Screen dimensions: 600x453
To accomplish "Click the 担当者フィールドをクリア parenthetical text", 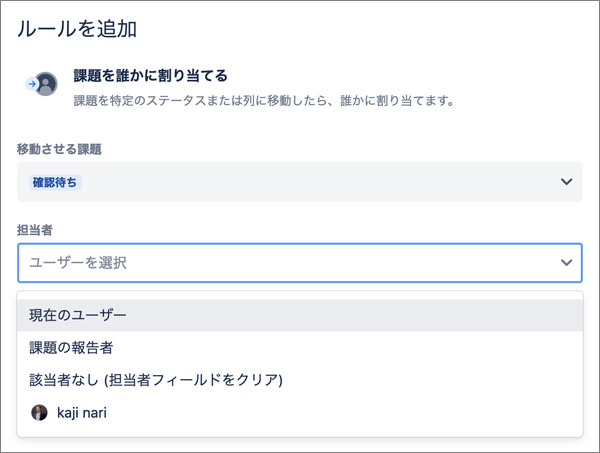I will coord(193,380).
